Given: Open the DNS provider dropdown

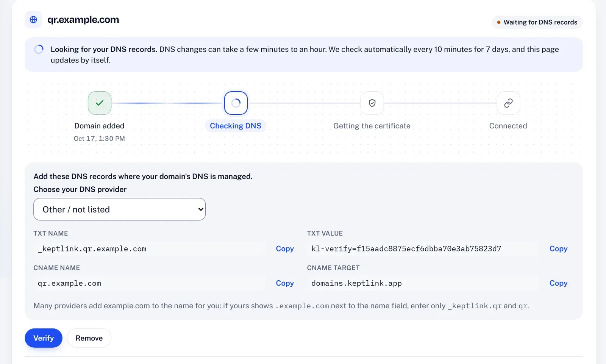Looking at the screenshot, I should coord(120,209).
